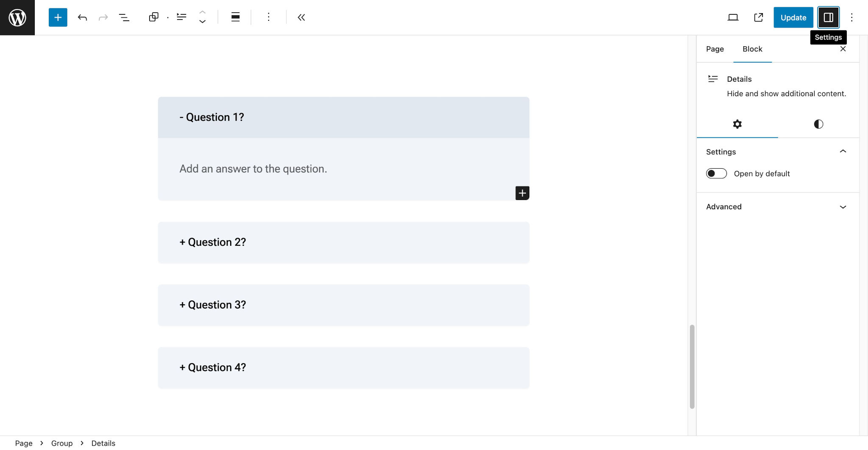The image size is (868, 450).
Task: Toggle the Settings sidebar panel button
Action: click(x=828, y=17)
